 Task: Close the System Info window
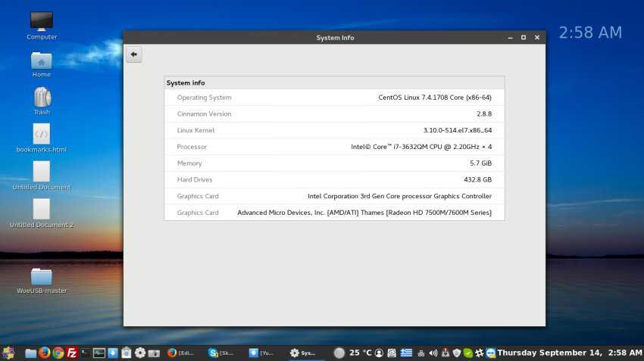click(537, 37)
